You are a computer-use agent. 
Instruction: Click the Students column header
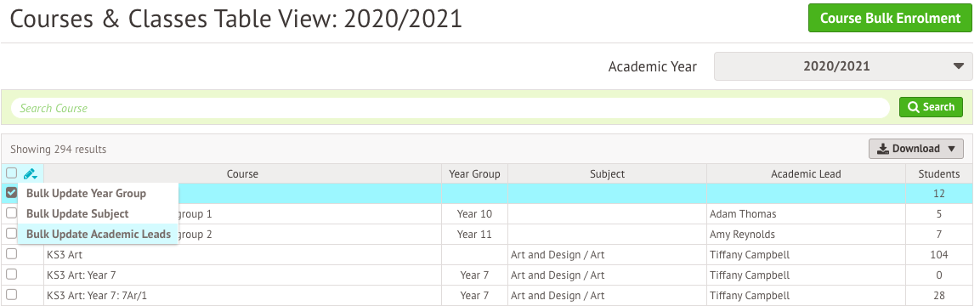(939, 173)
